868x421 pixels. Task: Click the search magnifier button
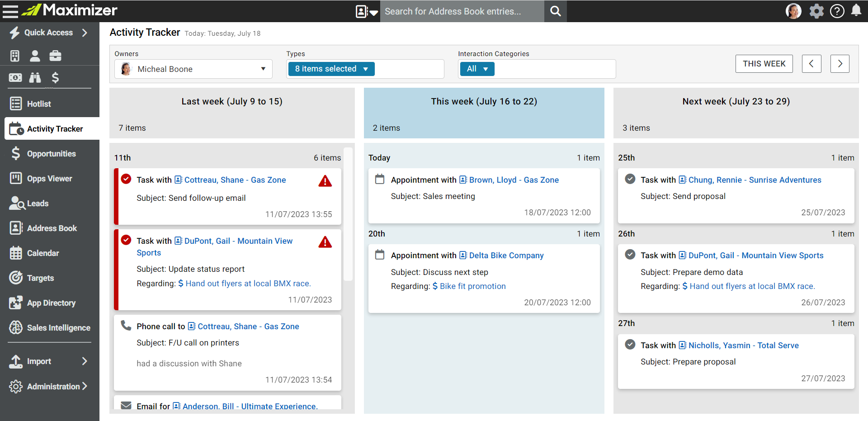click(x=556, y=11)
